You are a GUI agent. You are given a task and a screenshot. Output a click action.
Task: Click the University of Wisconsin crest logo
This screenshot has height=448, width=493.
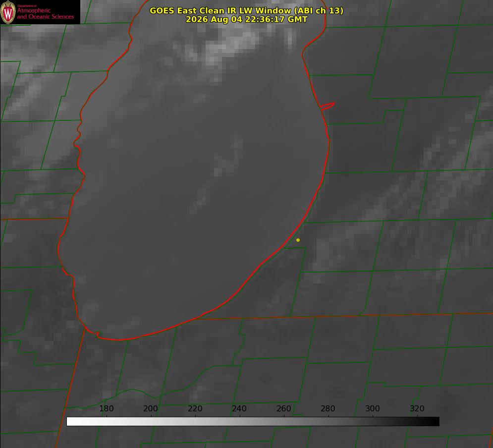(x=8, y=12)
